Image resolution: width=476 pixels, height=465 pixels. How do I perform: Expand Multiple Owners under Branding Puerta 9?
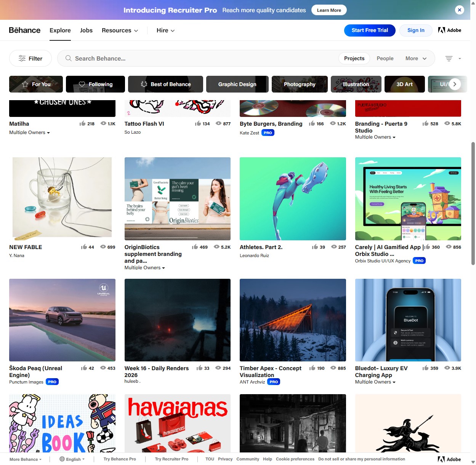[x=375, y=137]
